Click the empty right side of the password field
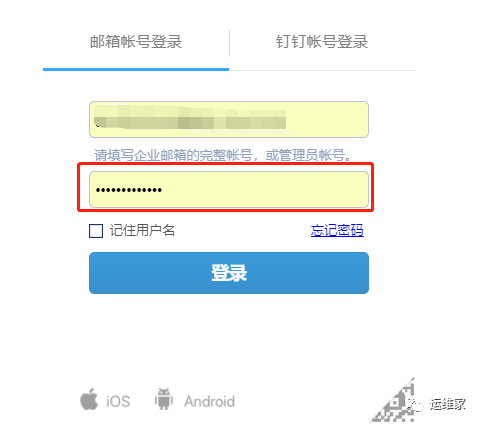481x426 pixels. [x=265, y=190]
